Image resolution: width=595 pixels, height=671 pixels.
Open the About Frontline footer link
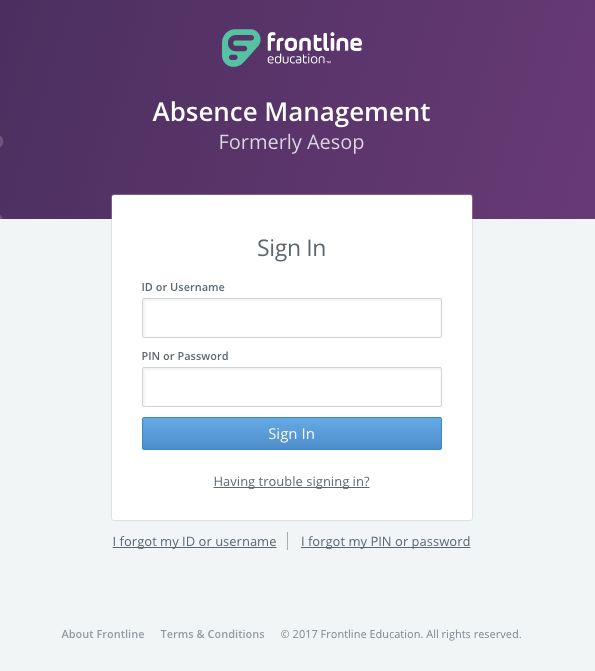coord(103,634)
